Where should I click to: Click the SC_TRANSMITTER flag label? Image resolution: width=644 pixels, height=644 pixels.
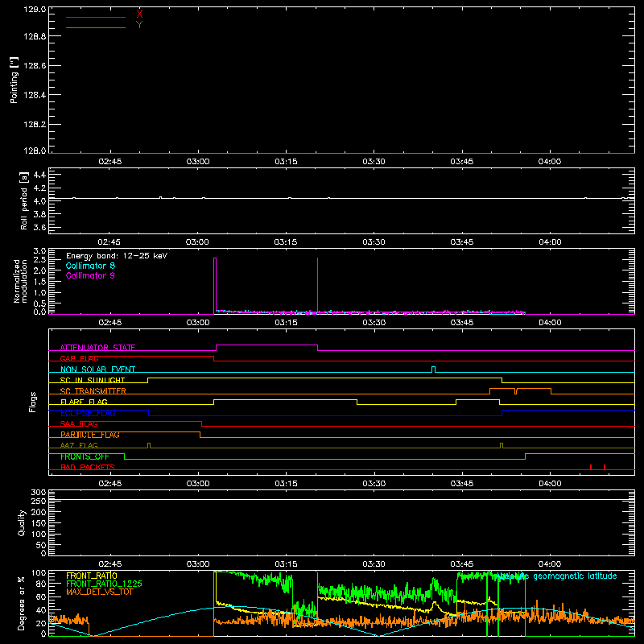click(x=93, y=391)
